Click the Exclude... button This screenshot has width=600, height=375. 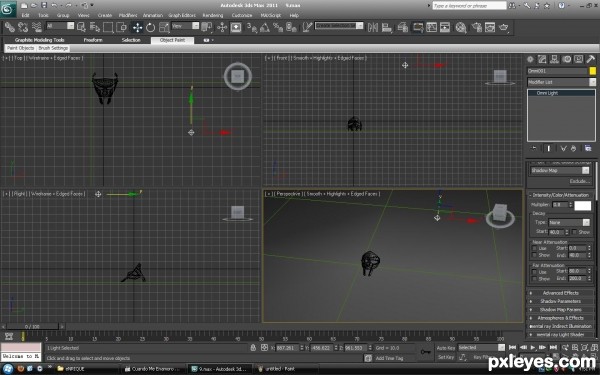tap(580, 181)
